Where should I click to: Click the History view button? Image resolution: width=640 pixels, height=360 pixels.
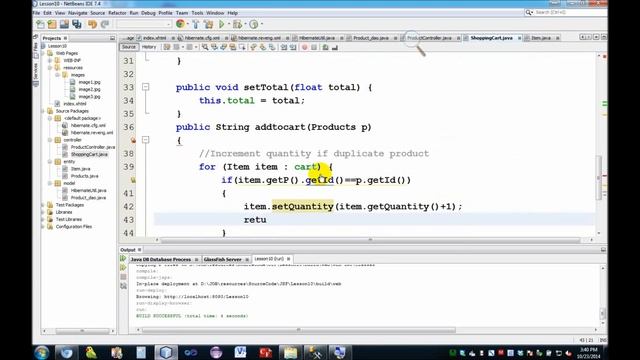point(149,47)
